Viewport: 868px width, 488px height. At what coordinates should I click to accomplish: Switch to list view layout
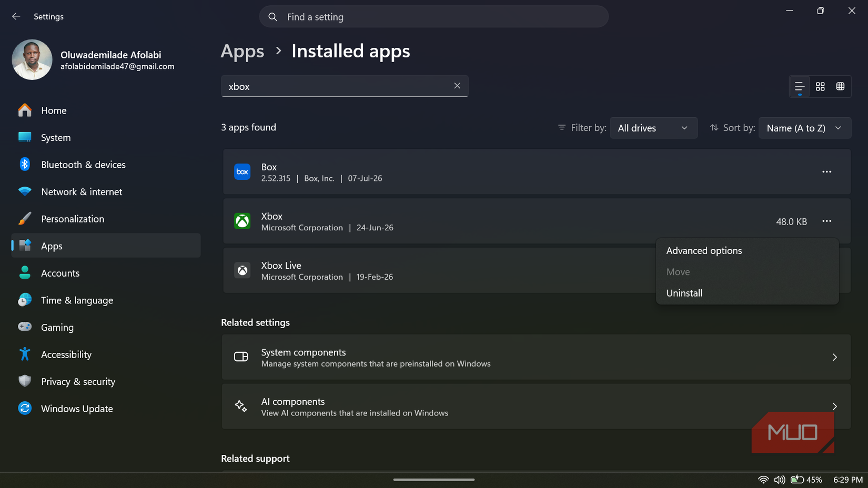coord(800,86)
